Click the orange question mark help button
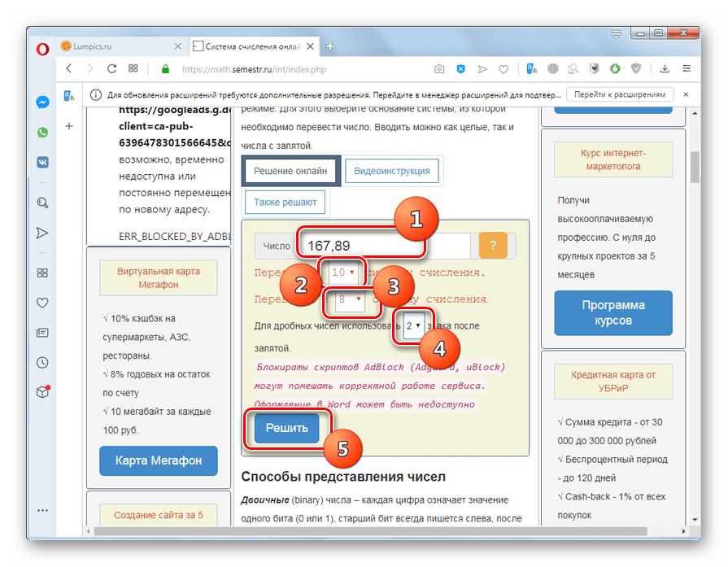728x567 pixels. [493, 245]
